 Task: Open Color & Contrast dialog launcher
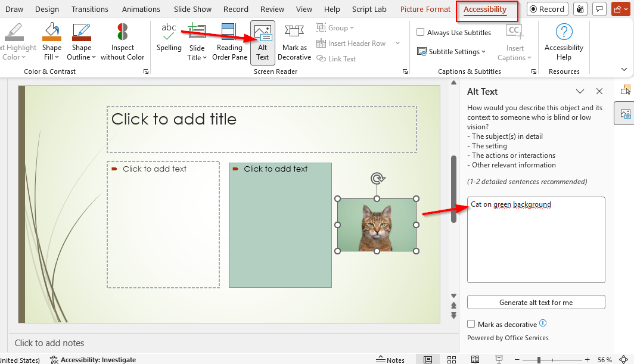pyautogui.click(x=146, y=71)
